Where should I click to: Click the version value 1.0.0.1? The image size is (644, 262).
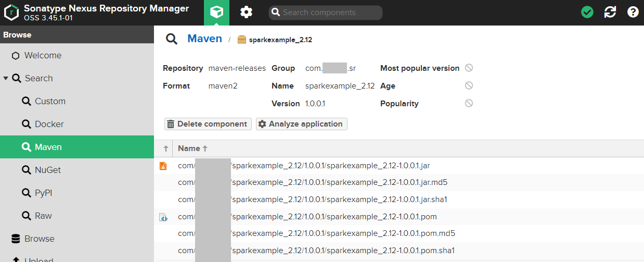(x=315, y=104)
